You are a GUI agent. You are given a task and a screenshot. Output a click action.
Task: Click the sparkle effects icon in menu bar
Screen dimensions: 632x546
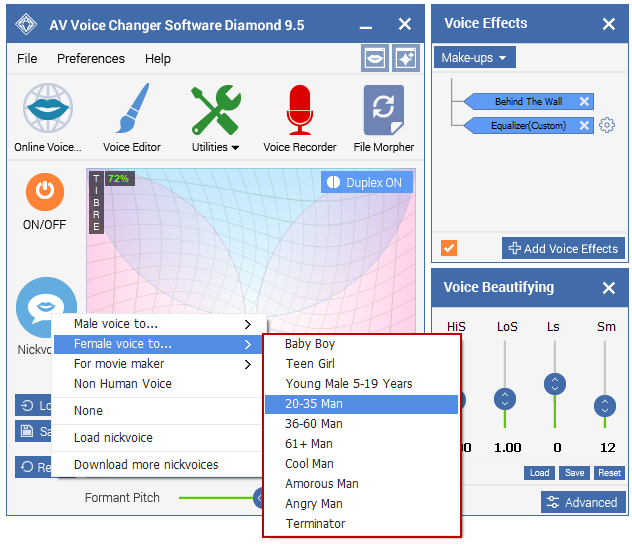(x=405, y=59)
